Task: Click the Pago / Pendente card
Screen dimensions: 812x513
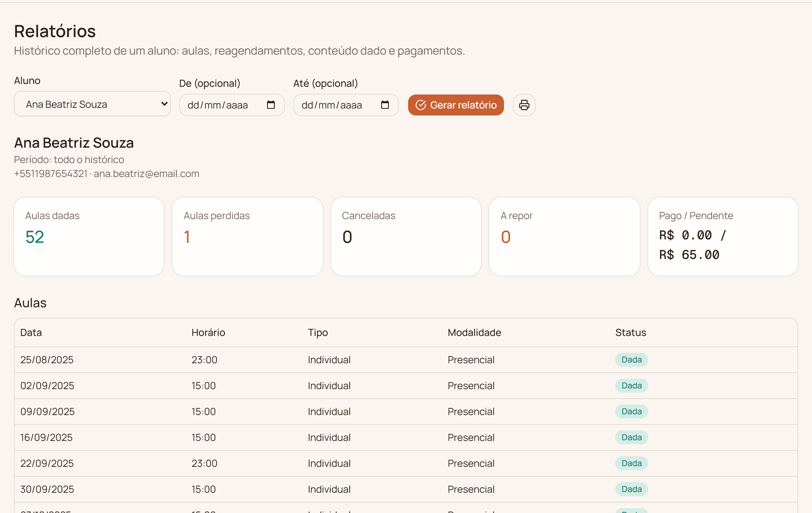Action: 723,237
